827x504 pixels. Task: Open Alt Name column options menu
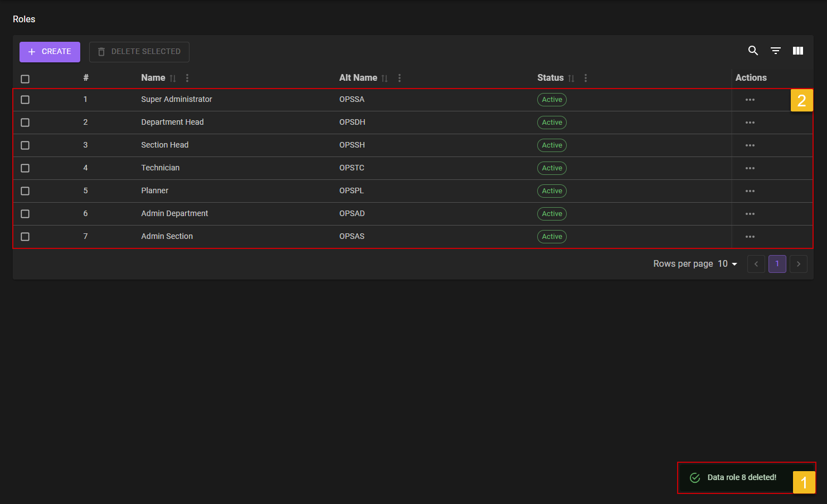(399, 79)
